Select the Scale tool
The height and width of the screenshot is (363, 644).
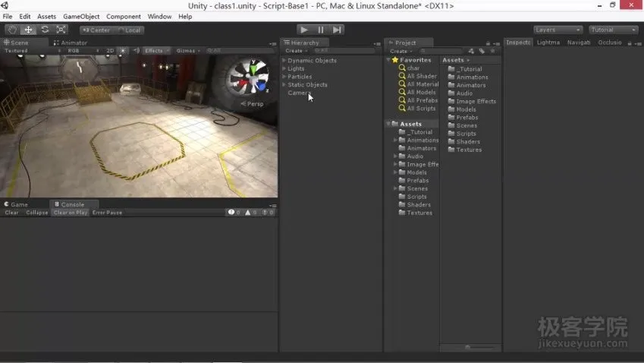coord(61,30)
